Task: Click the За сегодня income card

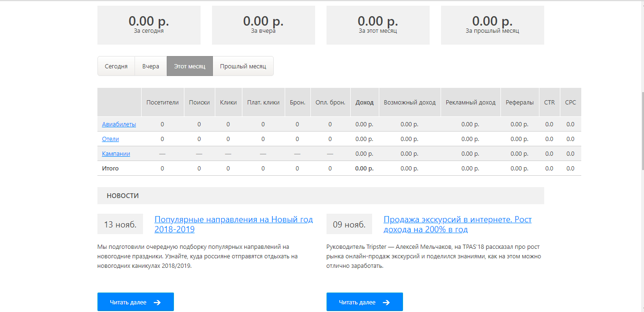Action: (x=149, y=25)
